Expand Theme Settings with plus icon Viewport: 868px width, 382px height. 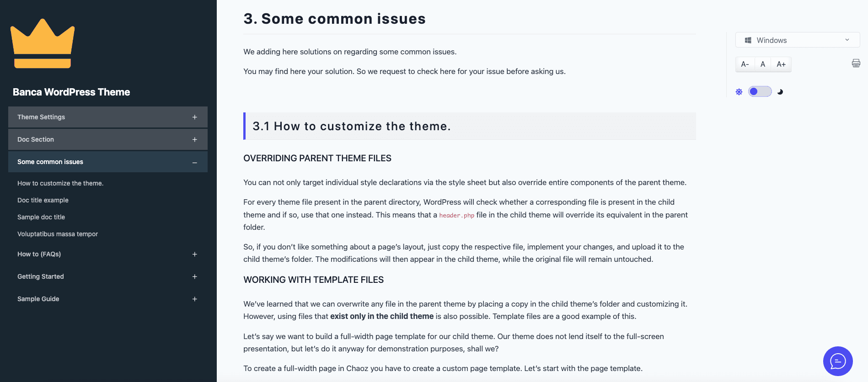tap(194, 117)
